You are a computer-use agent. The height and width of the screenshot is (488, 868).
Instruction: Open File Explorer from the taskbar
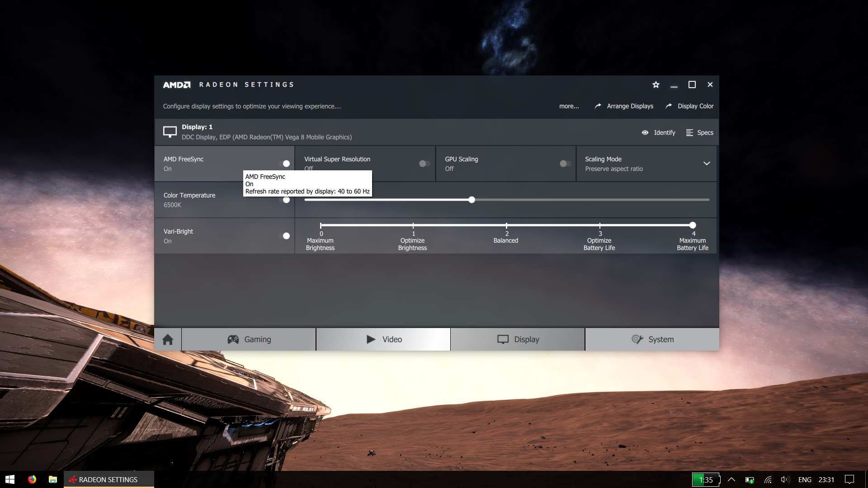tap(53, 479)
